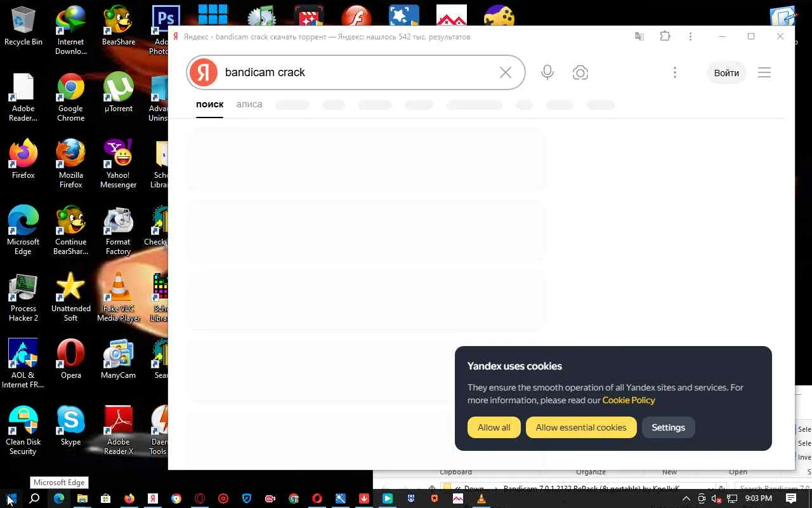Select the µTorrent desktop shortcut

point(119,93)
